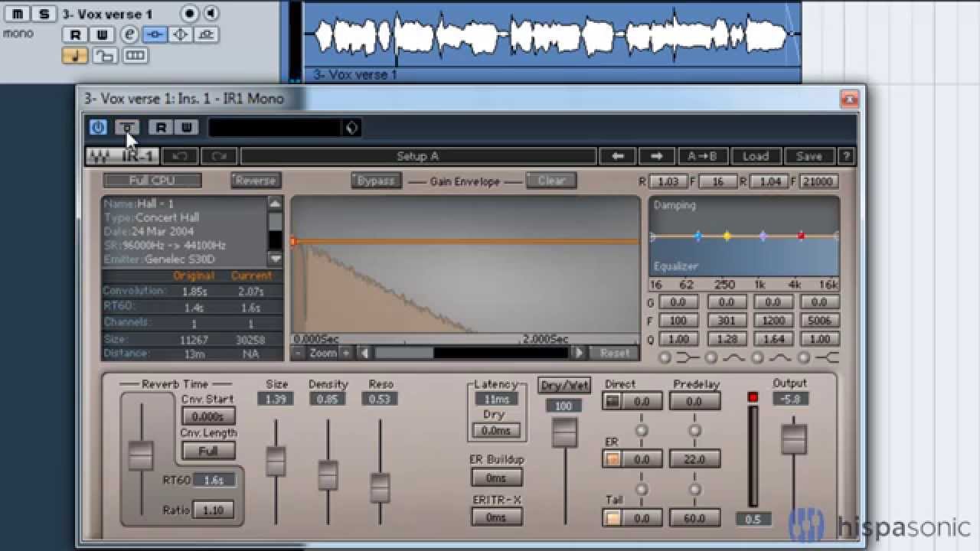Toggle monitor speaker icon on the track

[x=210, y=14]
